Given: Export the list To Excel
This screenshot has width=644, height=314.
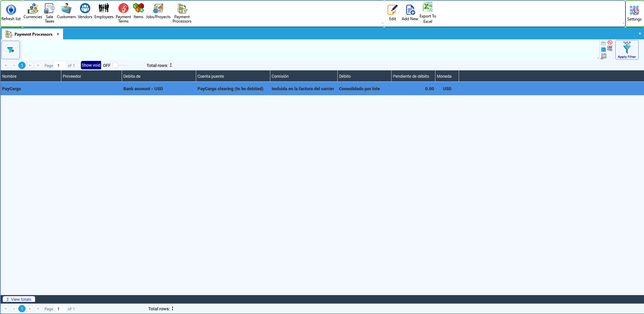Looking at the screenshot, I should coord(428,13).
